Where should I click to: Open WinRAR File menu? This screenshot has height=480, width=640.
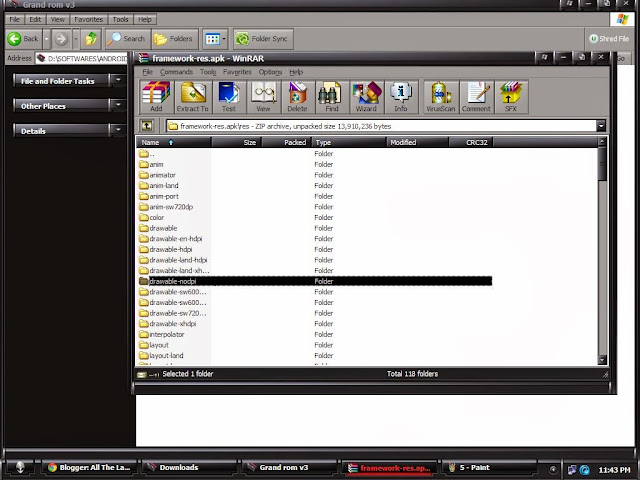point(147,72)
